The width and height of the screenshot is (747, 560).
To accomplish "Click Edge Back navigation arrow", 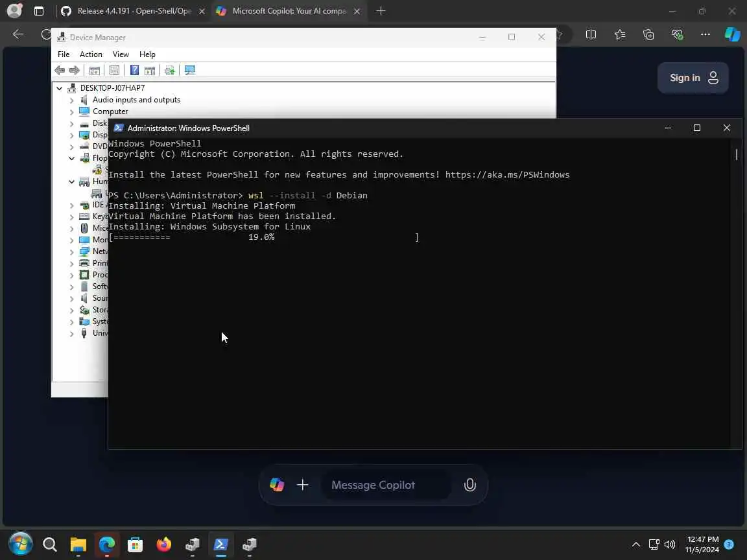I will (x=18, y=34).
